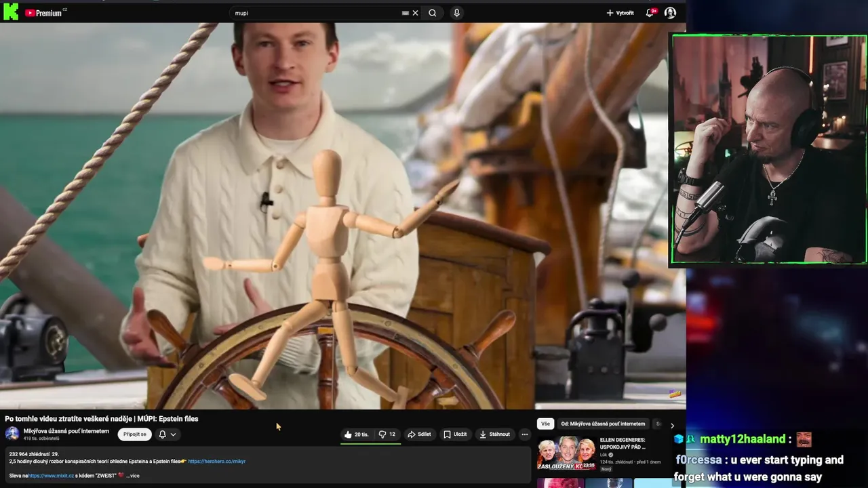Open the Mikýřova úžasná pouť internetem channel avatar
Image resolution: width=868 pixels, height=488 pixels.
click(x=12, y=434)
